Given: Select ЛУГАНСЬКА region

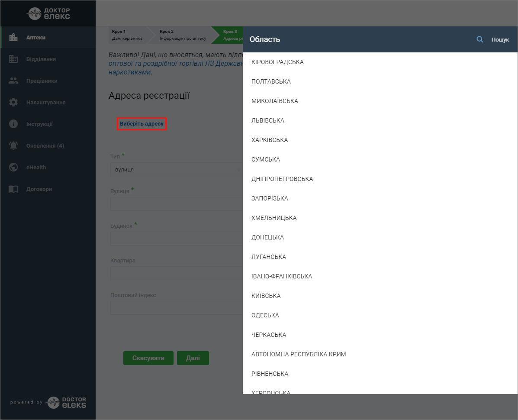Looking at the screenshot, I should pos(380,257).
